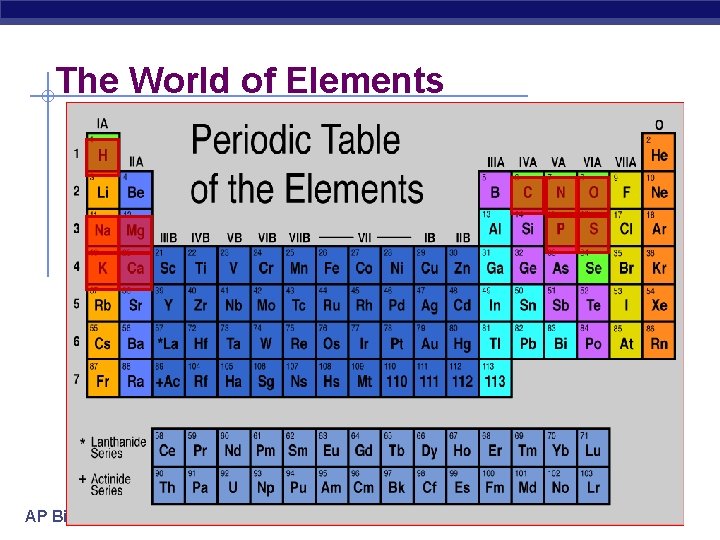This screenshot has width=720, height=540.
Task: Click the +Ac actinium cell
Action: (x=169, y=378)
